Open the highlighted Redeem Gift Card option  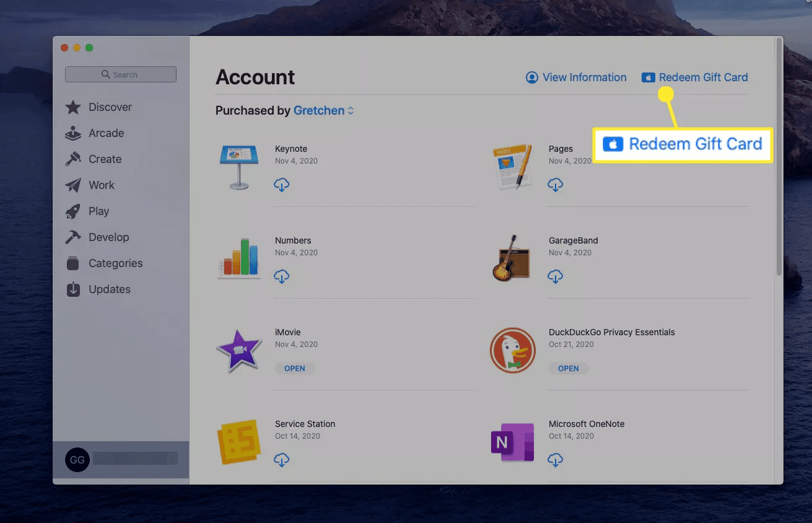click(x=681, y=144)
